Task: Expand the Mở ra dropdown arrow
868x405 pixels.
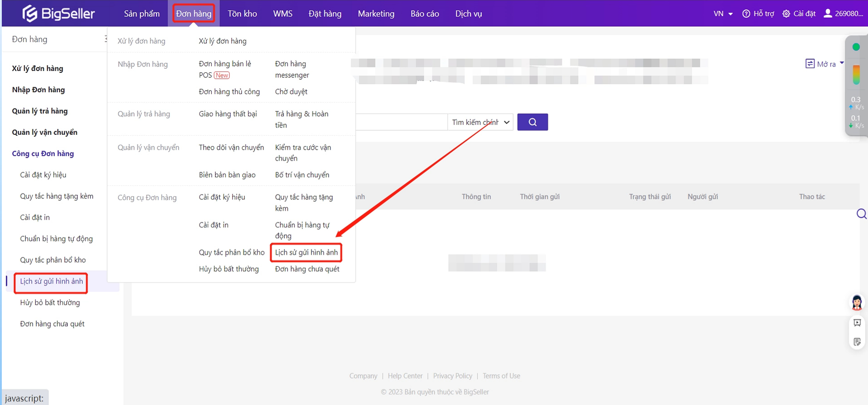Action: click(x=842, y=63)
